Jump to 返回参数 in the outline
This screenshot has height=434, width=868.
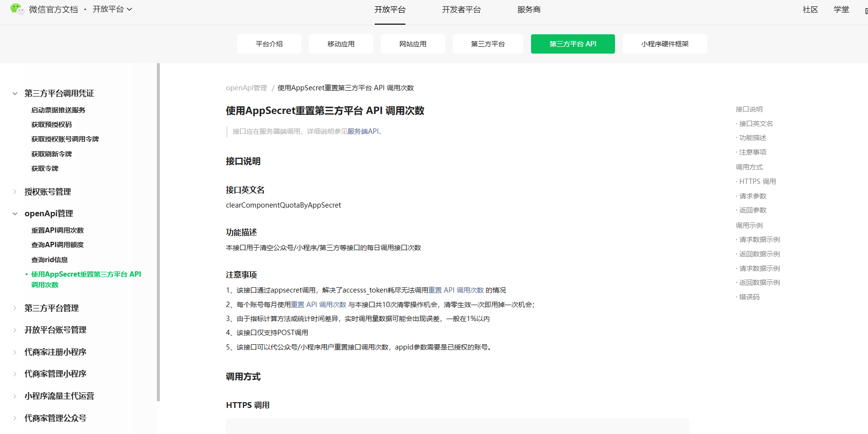point(753,210)
